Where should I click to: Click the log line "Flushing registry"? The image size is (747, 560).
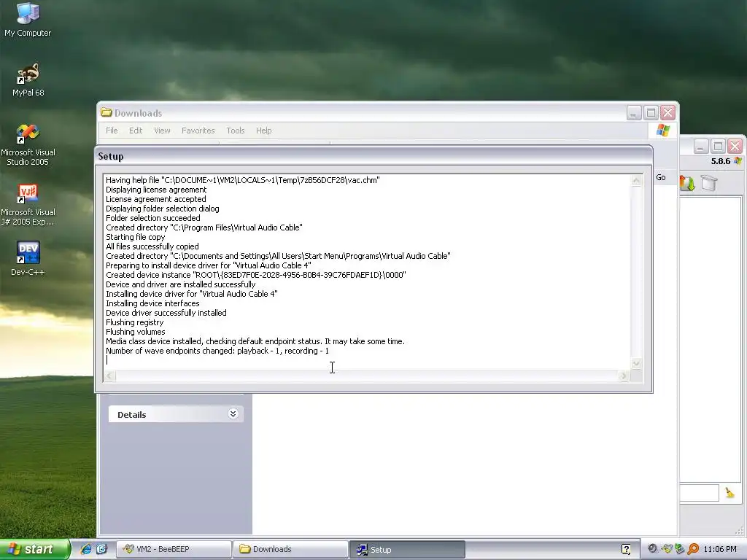pos(134,322)
